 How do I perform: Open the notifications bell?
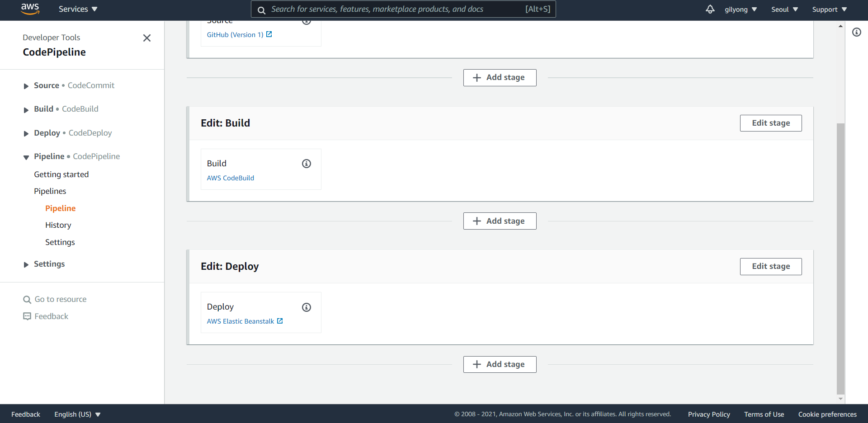(710, 9)
